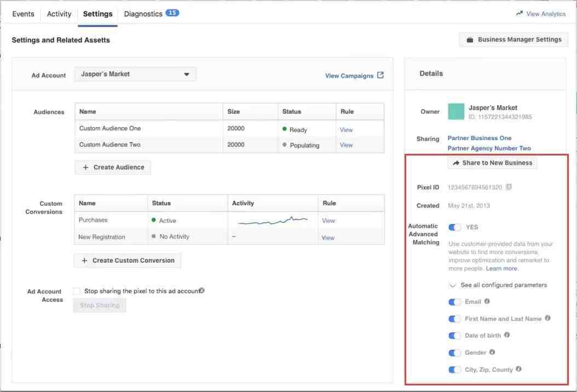Click the info icon beside Stop sharing the pixel
Viewport: 577px width, 392px height.
tap(201, 291)
